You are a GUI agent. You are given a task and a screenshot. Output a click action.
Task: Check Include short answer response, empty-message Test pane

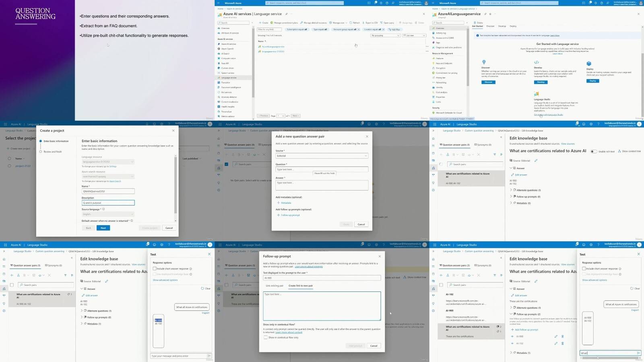point(155,269)
